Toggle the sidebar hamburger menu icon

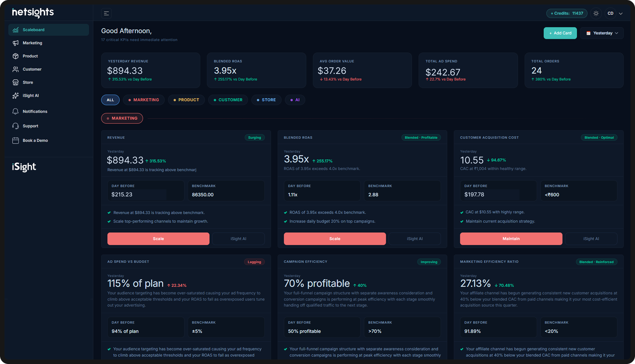coord(106,13)
